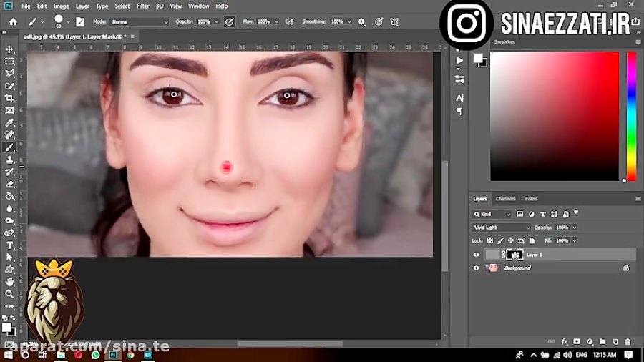Select the Zoom magnifier tool
Screen dimensions: 644x362
tap(10, 294)
